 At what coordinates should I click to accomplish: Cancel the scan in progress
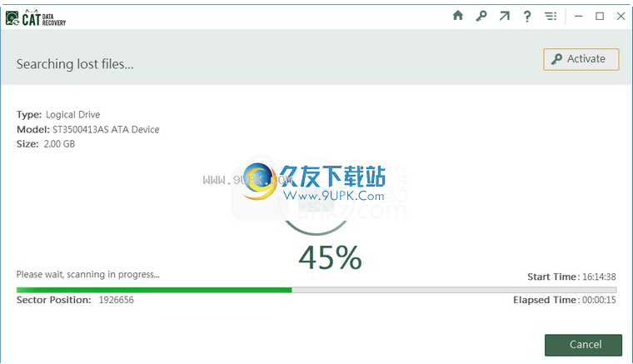[583, 345]
